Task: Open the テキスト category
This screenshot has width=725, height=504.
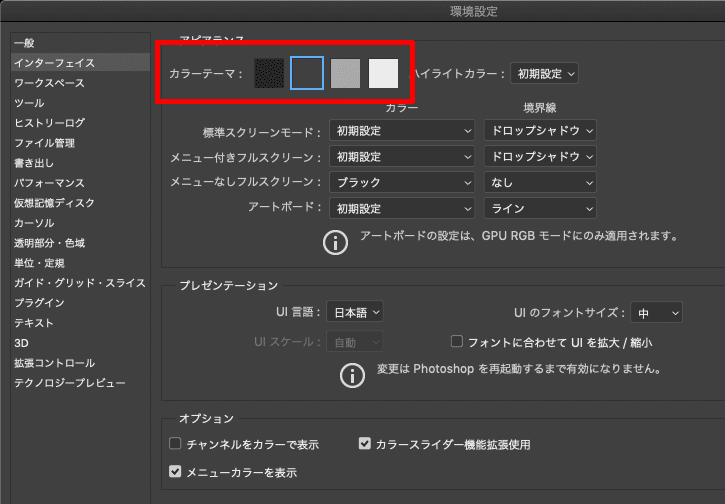Action: coord(80,323)
